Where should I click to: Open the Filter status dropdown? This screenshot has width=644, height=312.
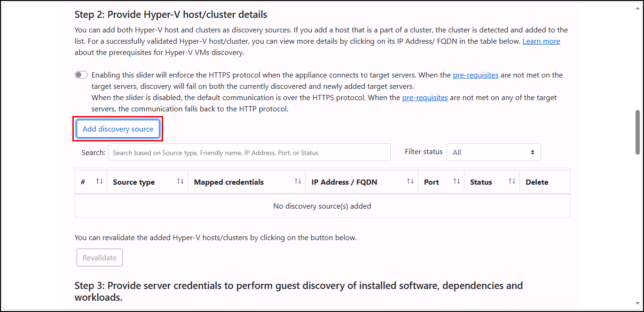494,152
